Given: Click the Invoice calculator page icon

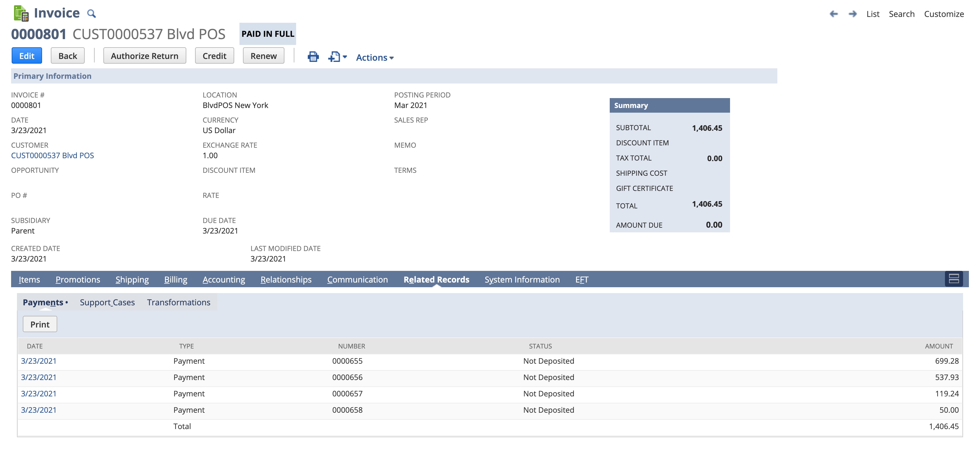Looking at the screenshot, I should tap(21, 13).
